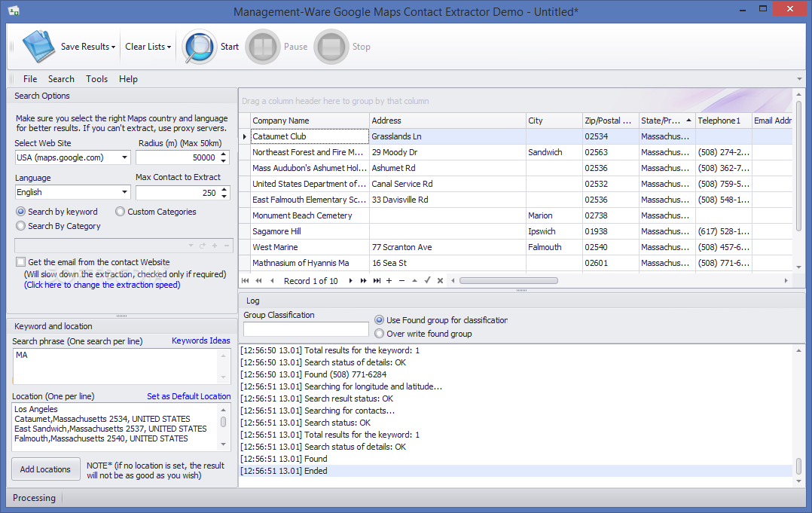Image resolution: width=812 pixels, height=513 pixels.
Task: Select the Search by keyword radio button
Action: click(21, 211)
